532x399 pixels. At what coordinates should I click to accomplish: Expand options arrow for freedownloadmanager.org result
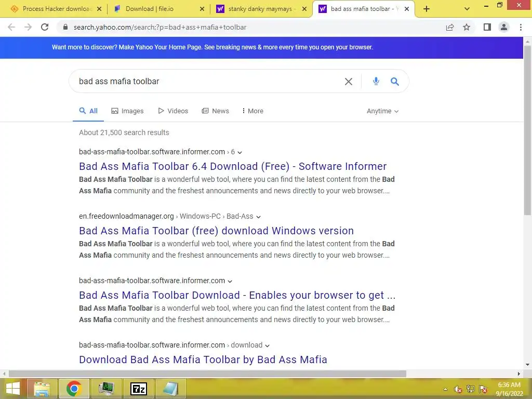259,217
